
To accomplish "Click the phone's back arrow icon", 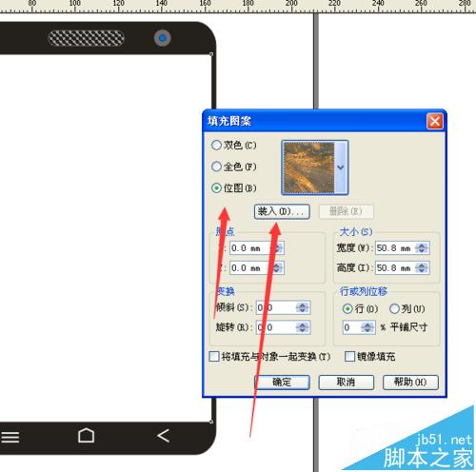I will pos(164,436).
